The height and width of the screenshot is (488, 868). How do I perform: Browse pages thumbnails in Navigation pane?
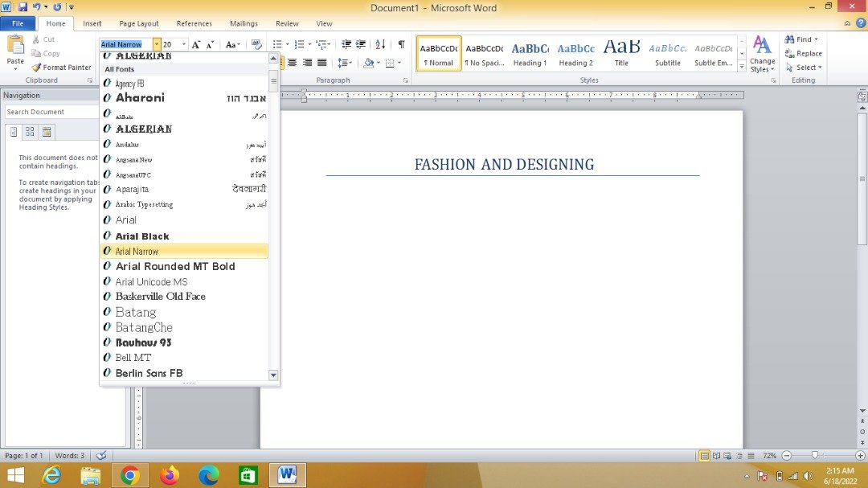click(x=30, y=132)
